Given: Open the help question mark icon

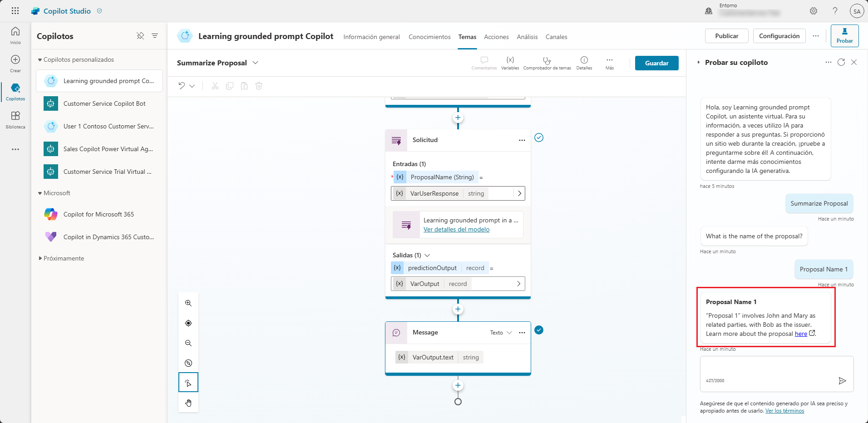Looking at the screenshot, I should (x=835, y=11).
